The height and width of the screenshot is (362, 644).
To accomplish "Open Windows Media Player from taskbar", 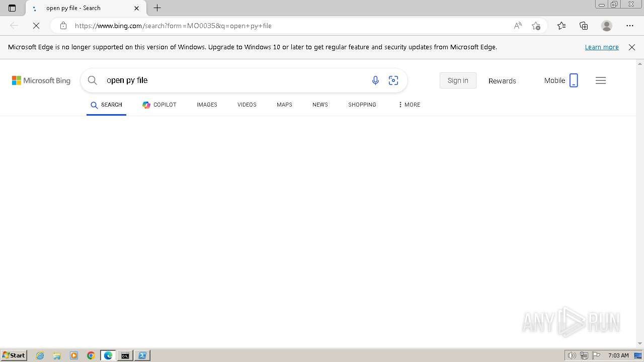I will point(74,355).
